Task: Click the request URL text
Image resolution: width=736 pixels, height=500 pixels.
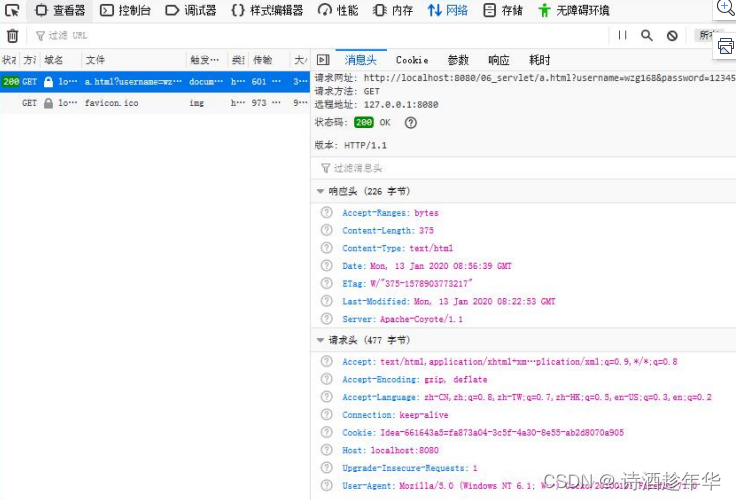Action: coord(550,77)
